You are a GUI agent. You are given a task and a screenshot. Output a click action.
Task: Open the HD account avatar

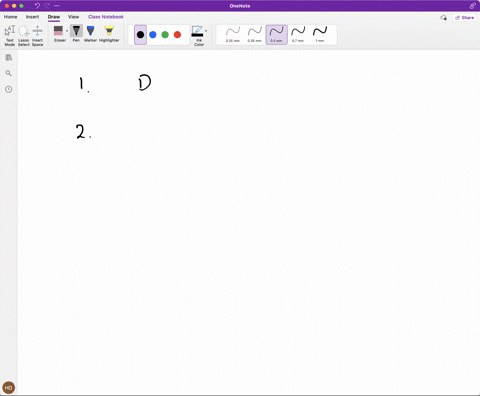9,388
